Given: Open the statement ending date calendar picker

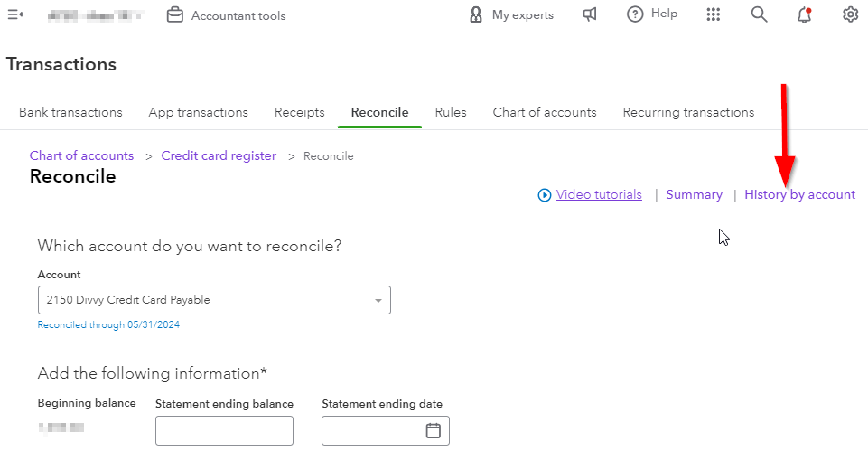Looking at the screenshot, I should click(433, 430).
